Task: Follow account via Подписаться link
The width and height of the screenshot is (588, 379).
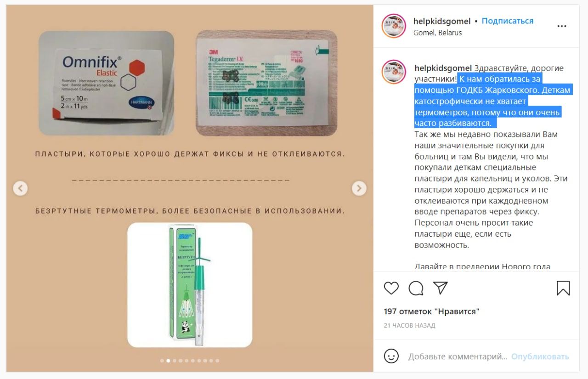Action: [x=508, y=21]
